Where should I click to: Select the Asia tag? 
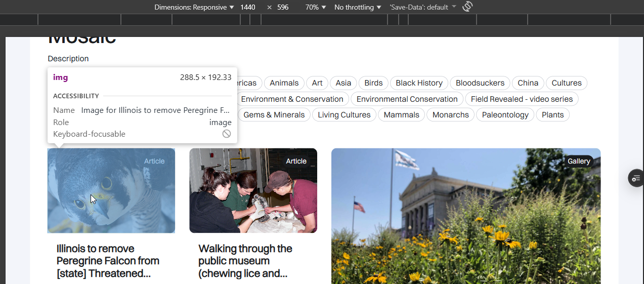[x=344, y=83]
